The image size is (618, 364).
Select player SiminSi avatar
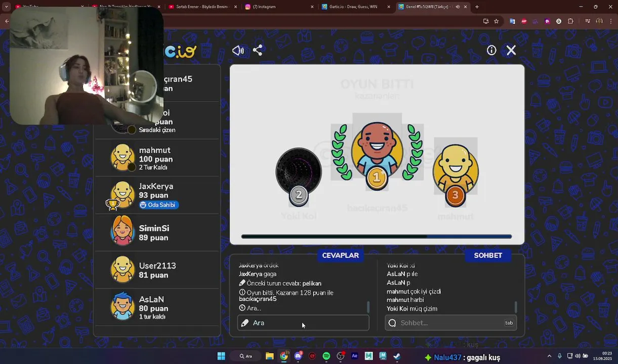(x=122, y=231)
